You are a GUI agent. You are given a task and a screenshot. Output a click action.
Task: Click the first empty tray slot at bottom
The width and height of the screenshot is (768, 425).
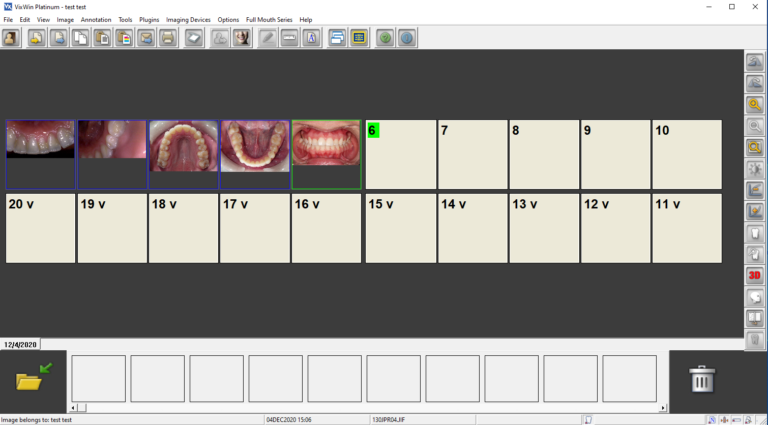[98, 378]
